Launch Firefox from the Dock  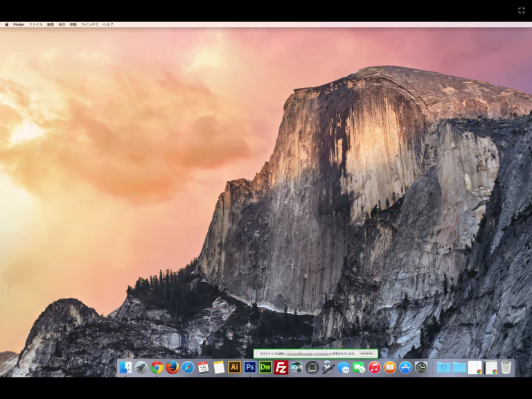[172, 367]
